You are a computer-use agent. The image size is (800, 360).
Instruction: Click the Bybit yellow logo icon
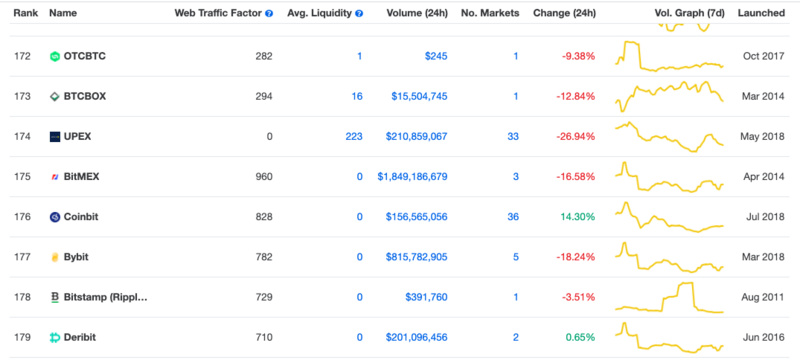55,258
